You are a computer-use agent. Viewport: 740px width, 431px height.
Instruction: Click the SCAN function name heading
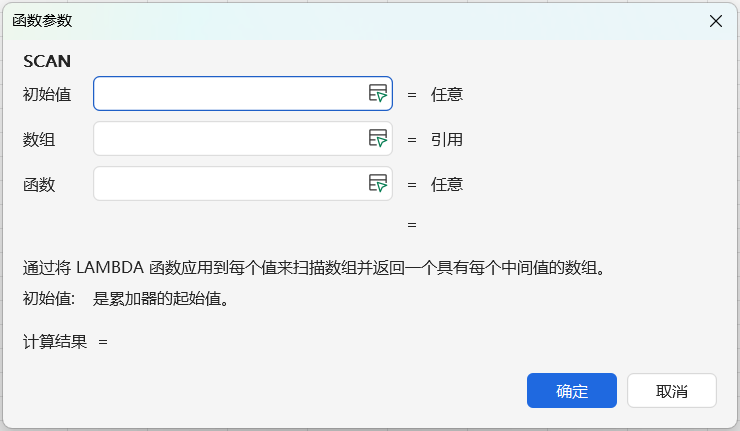(47, 61)
